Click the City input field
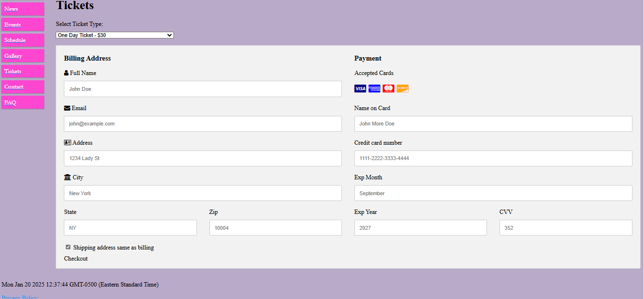644x299 pixels. pos(203,193)
